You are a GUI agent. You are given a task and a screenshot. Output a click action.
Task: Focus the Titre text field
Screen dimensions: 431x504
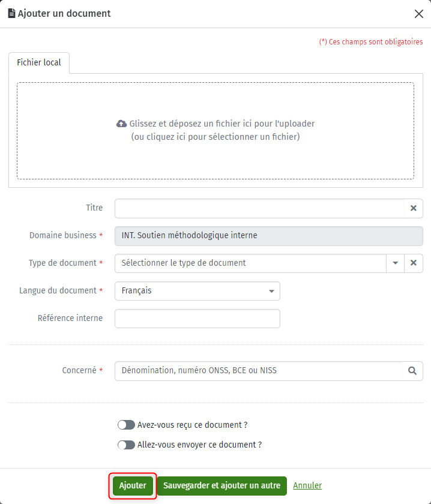click(x=259, y=208)
